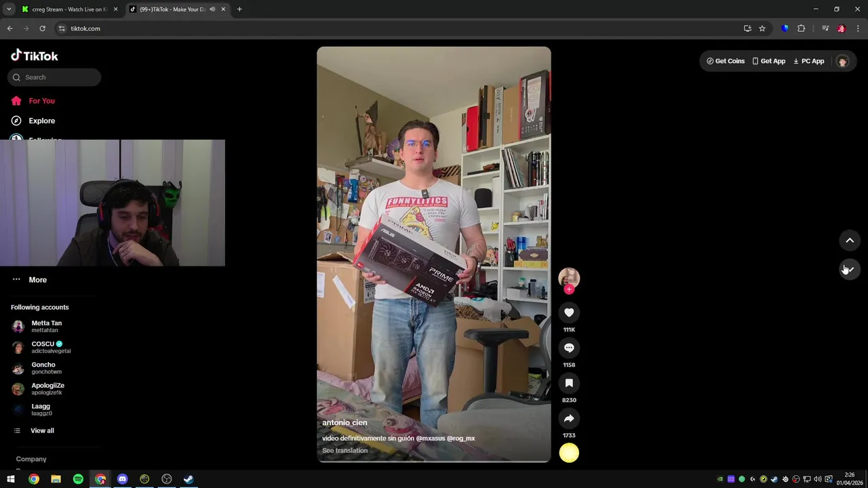This screenshot has height=488, width=868.
Task: Click the TikTok search field
Action: click(54, 77)
